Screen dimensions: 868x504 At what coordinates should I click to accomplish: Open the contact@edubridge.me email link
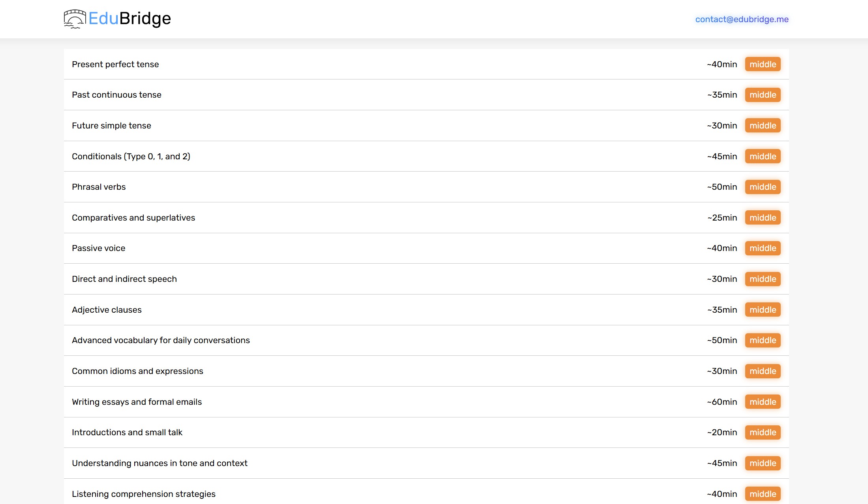742,19
